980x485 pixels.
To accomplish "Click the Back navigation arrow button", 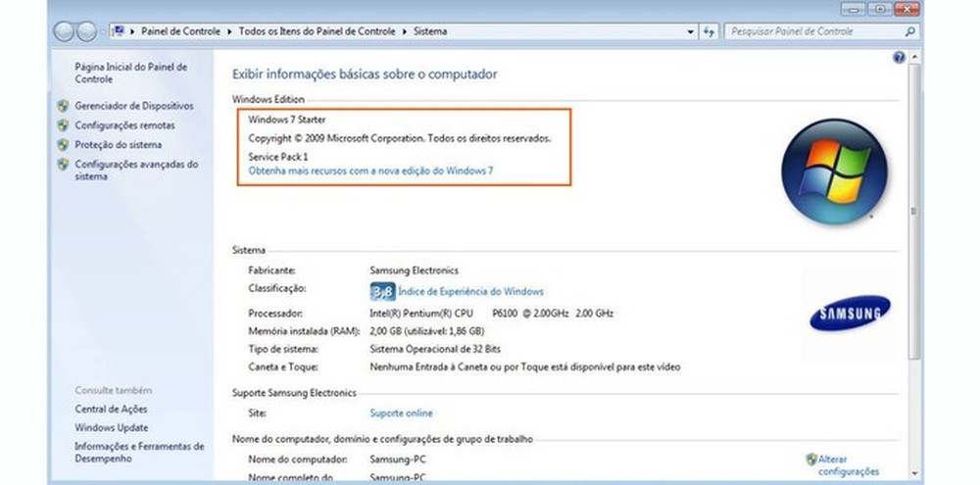I will (x=64, y=31).
